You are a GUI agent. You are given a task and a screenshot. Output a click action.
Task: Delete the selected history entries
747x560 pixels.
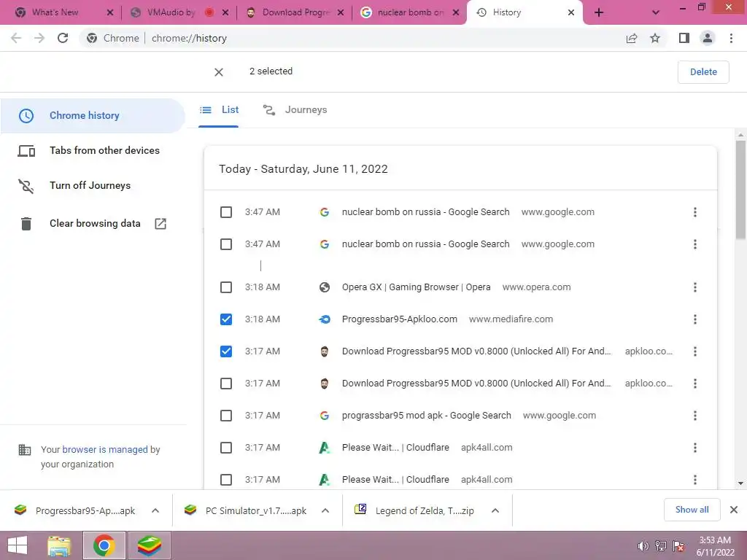pyautogui.click(x=703, y=72)
